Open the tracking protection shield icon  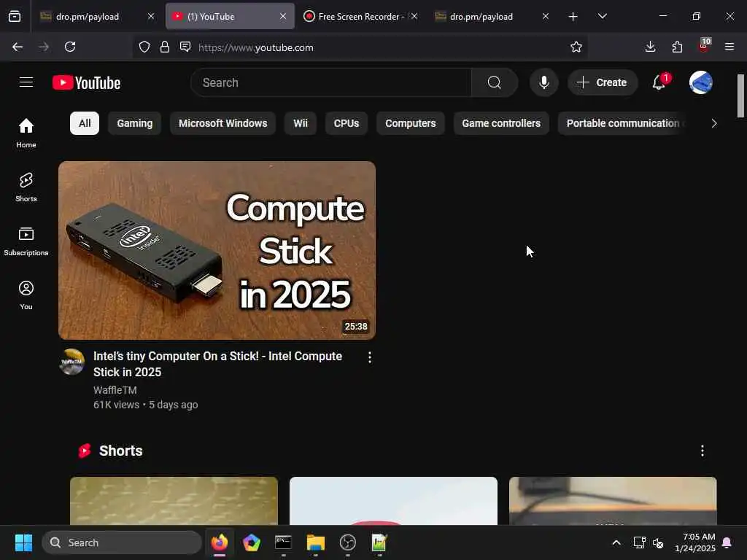click(144, 47)
